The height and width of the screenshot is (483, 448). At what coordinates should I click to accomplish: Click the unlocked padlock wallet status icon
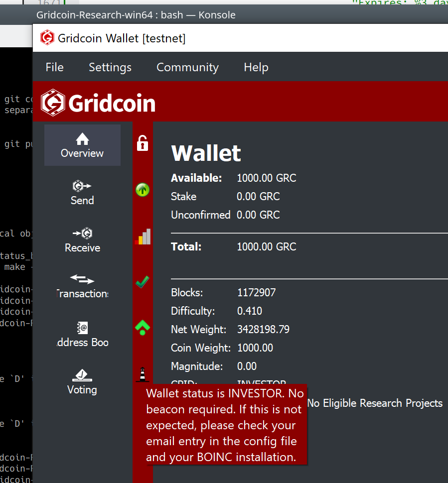pos(143,143)
